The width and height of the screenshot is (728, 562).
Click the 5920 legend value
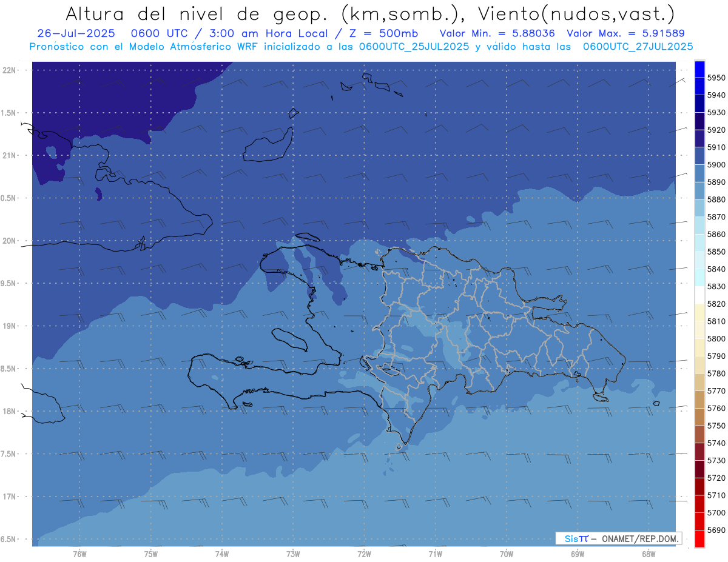coord(716,130)
